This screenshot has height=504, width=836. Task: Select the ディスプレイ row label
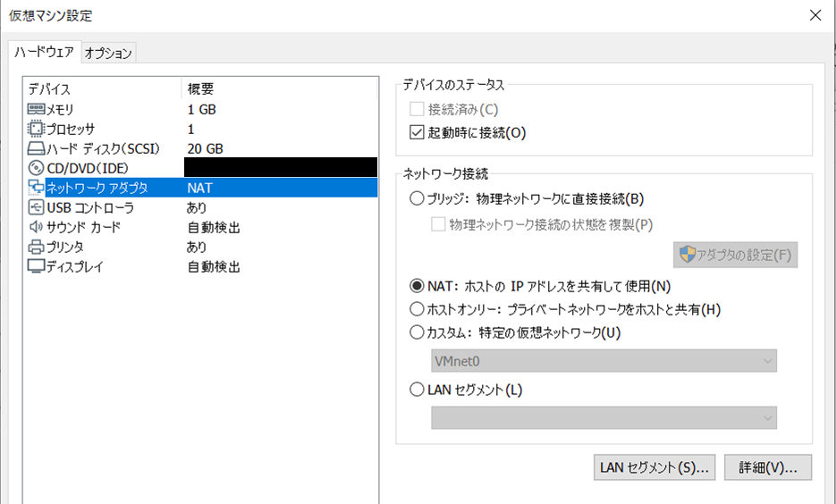74,266
